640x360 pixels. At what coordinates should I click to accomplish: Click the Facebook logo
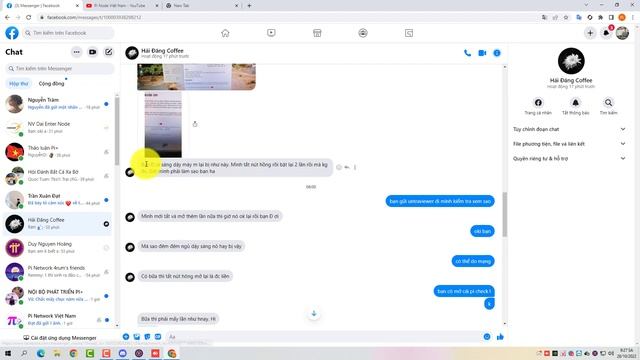[12, 33]
